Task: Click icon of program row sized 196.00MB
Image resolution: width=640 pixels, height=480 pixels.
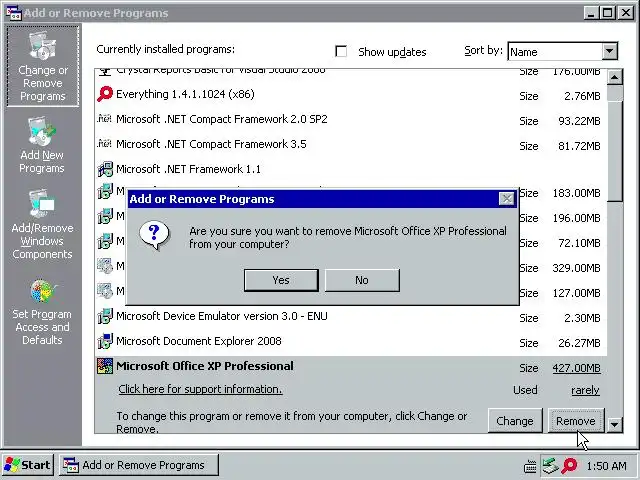Action: [x=105, y=216]
